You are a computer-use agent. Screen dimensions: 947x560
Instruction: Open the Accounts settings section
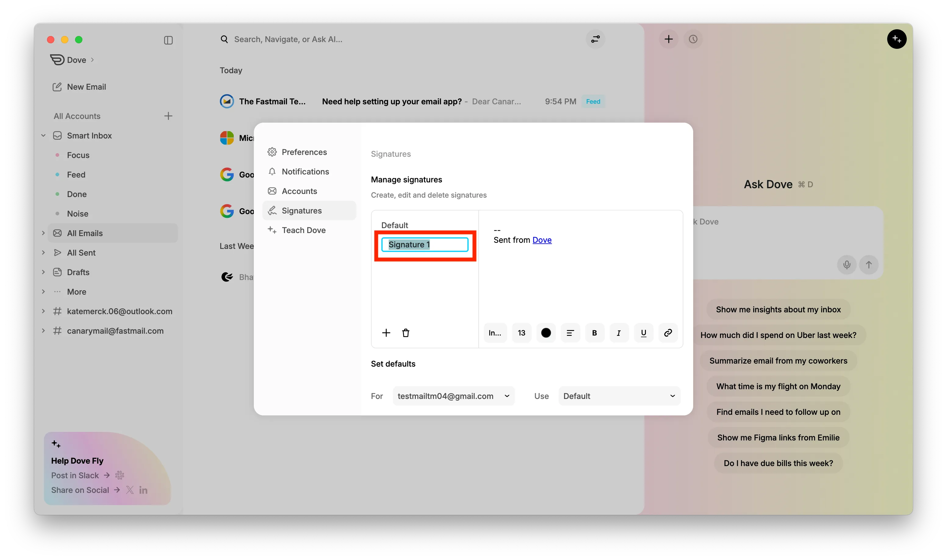tap(299, 191)
